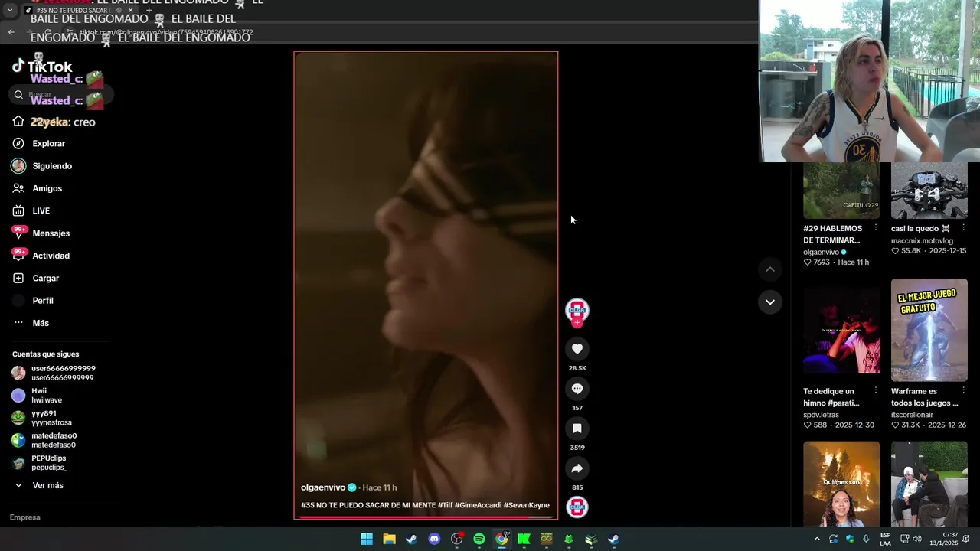Open the Perfil page
Viewport: 980px width, 551px height.
42,301
